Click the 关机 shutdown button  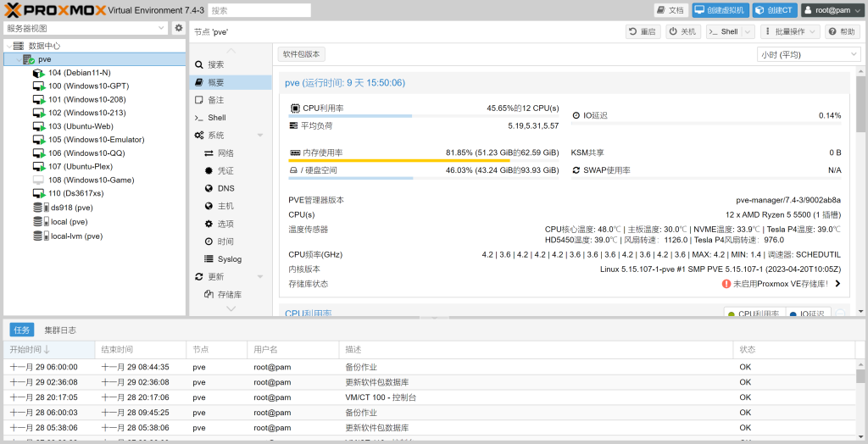pyautogui.click(x=684, y=31)
